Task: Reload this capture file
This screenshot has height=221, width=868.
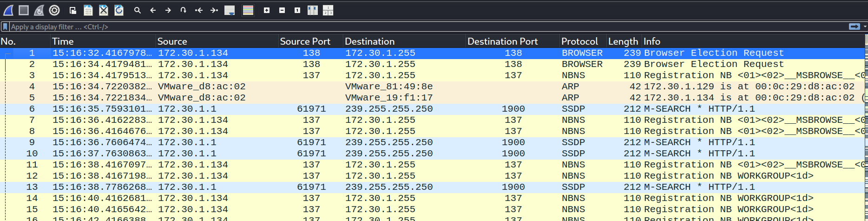Action: coord(119,10)
